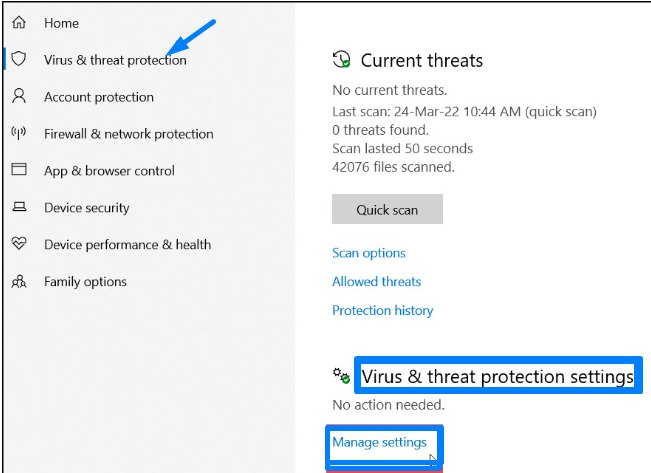
Task: Click the Device performance heart icon
Action: pyautogui.click(x=19, y=245)
